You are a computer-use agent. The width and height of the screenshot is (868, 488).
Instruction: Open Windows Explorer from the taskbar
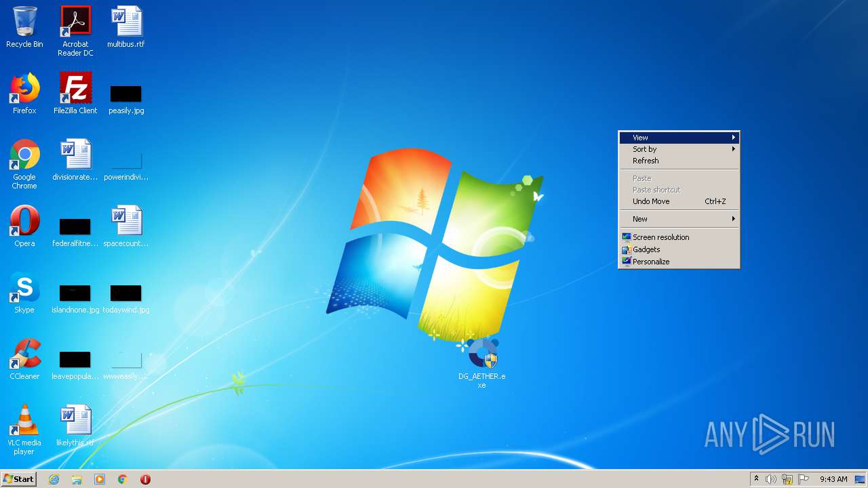tap(77, 479)
